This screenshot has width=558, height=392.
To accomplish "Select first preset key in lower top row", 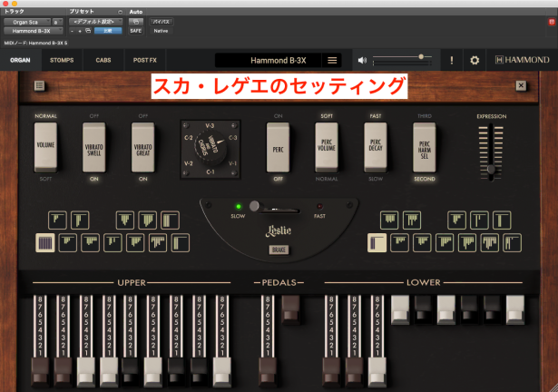I will [x=389, y=220].
